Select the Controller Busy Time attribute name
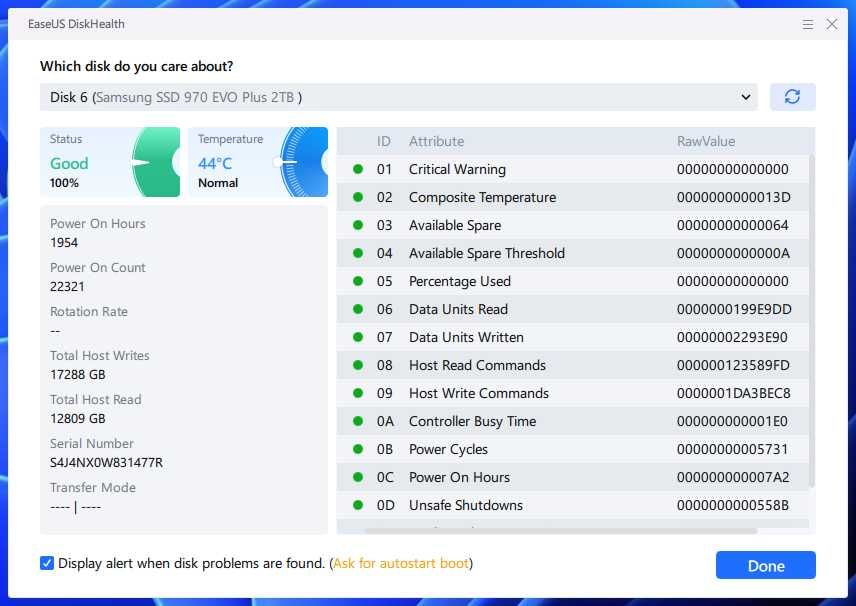This screenshot has height=606, width=856. tap(472, 421)
